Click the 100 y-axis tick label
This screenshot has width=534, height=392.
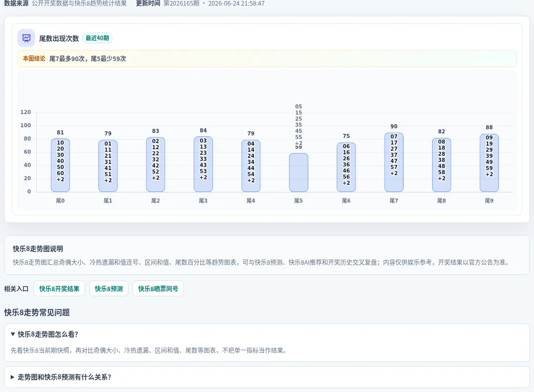(x=25, y=125)
